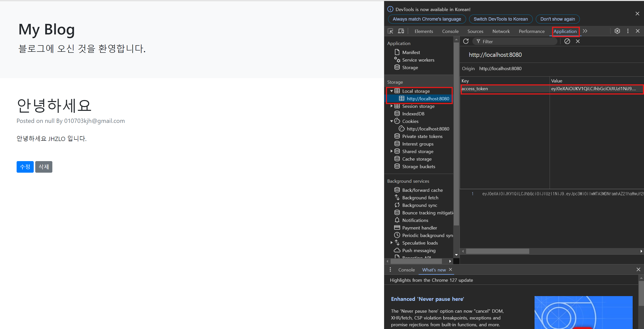Screen dimensions: 644x329
Task: Show more DevTools tabs via chevrons
Action: 585,31
